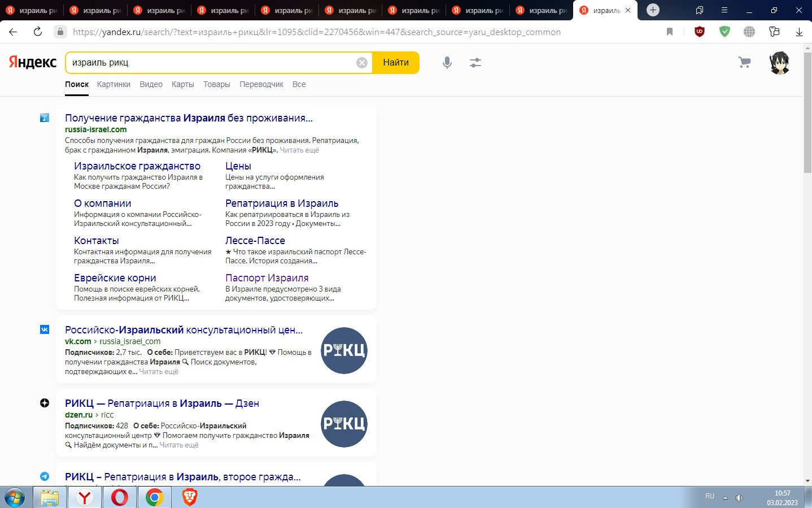This screenshot has height=508, width=812.
Task: Click the Найти search button
Action: 396,63
